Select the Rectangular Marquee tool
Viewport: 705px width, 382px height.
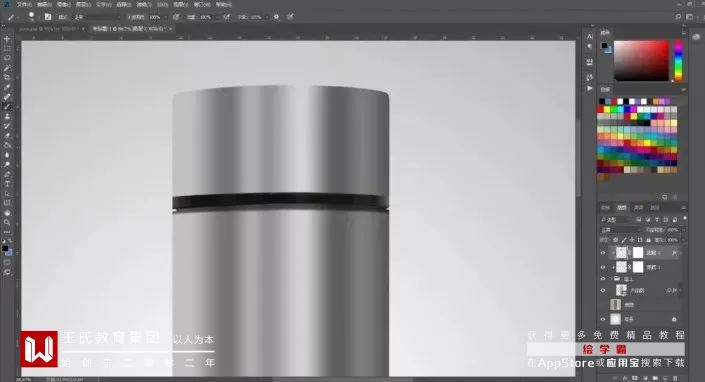pyautogui.click(x=7, y=49)
